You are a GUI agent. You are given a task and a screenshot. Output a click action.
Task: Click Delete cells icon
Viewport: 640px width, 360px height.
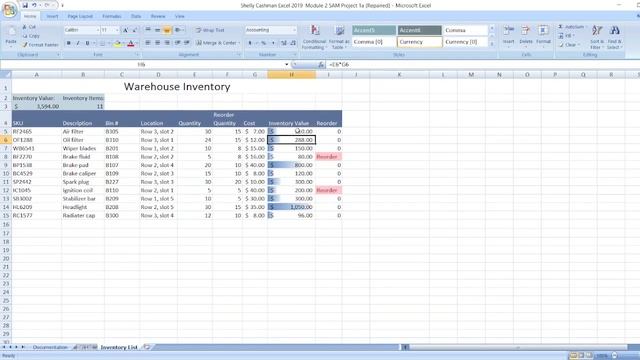[x=526, y=30]
